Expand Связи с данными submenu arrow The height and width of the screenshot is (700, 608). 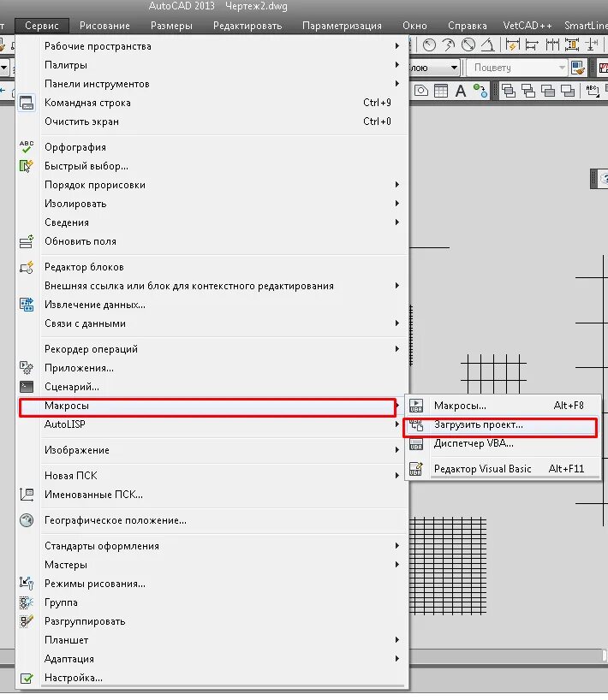[x=396, y=323]
